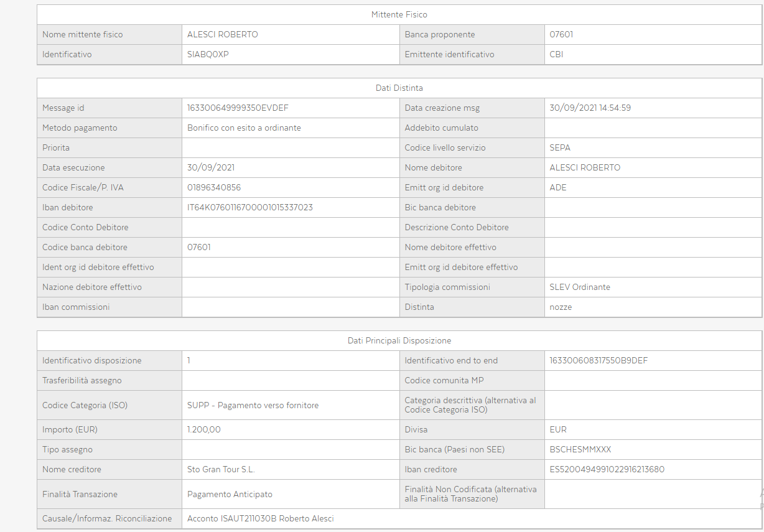The height and width of the screenshot is (532, 764).
Task: Click the Distinta value nozze
Action: (x=561, y=307)
